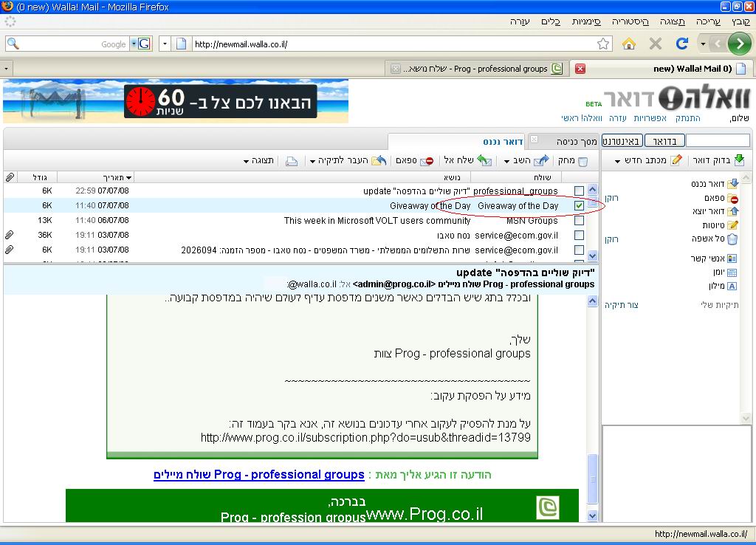Bookmark this page with the star icon

point(602,44)
